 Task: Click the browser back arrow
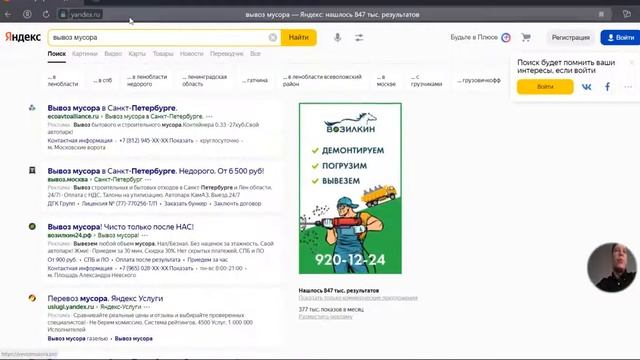[8, 14]
